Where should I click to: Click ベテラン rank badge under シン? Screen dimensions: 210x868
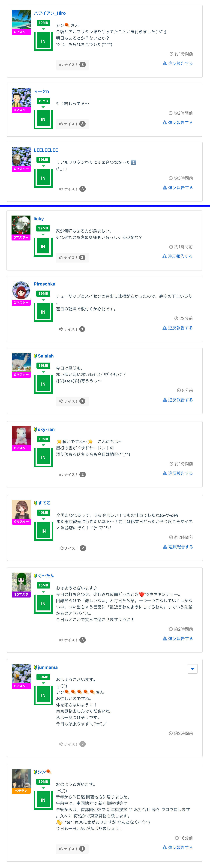21,790
